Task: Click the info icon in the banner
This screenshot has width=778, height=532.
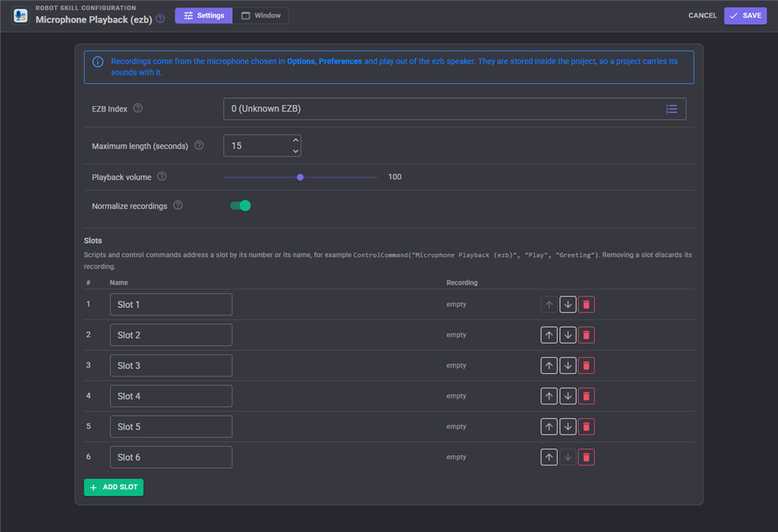Action: click(98, 62)
